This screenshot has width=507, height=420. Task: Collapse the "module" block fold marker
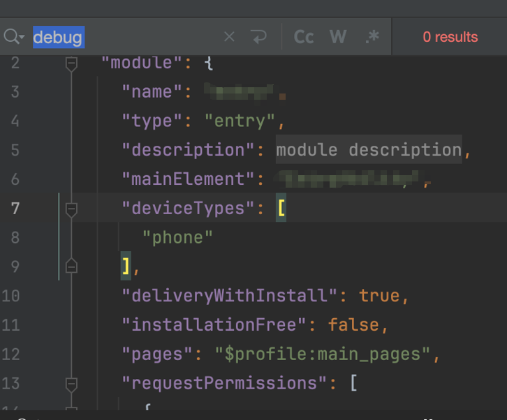pos(71,63)
